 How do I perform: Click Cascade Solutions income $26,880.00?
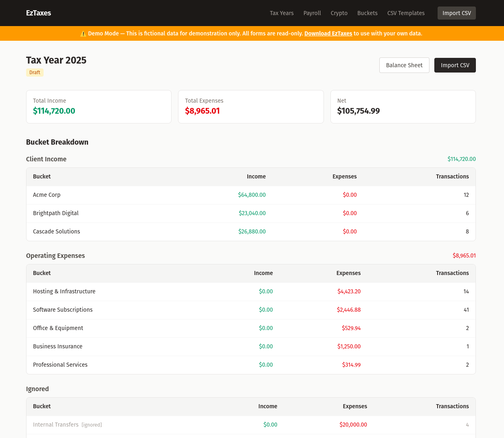click(252, 231)
